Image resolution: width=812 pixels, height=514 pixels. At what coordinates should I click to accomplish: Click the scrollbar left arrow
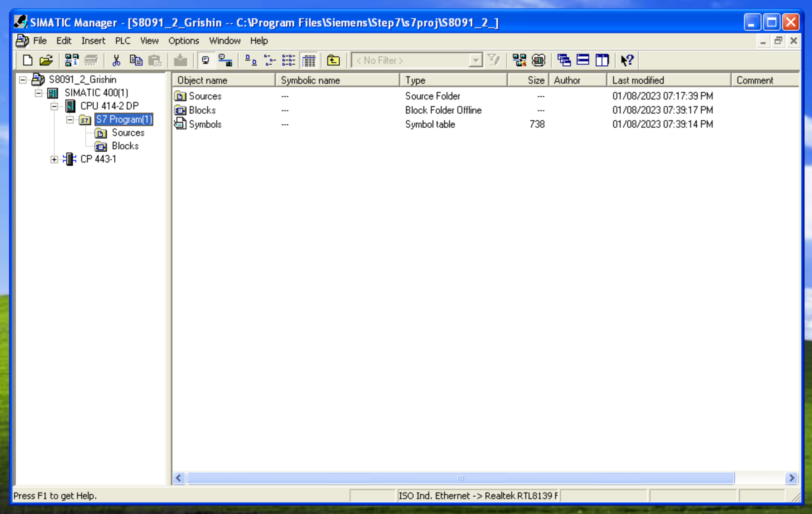(x=179, y=478)
